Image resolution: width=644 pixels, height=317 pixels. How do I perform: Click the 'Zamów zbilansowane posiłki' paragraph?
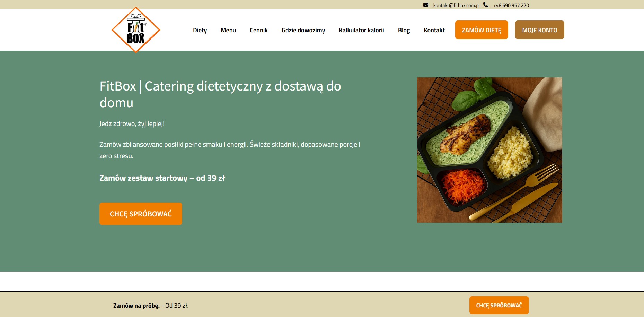(x=230, y=150)
